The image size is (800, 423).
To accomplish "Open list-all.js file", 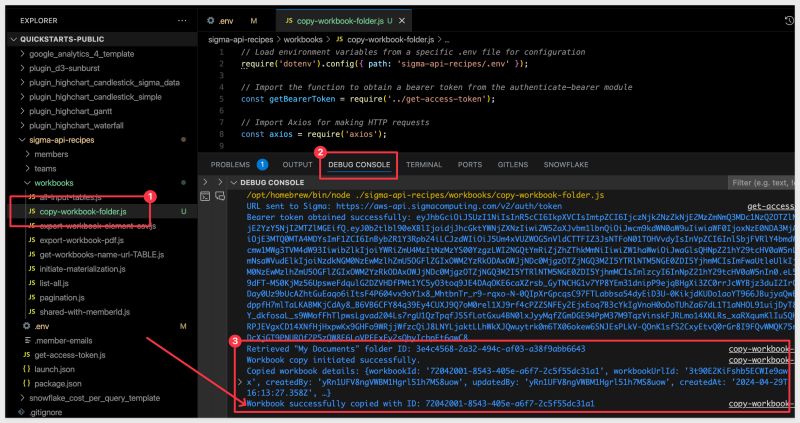I will (54, 283).
